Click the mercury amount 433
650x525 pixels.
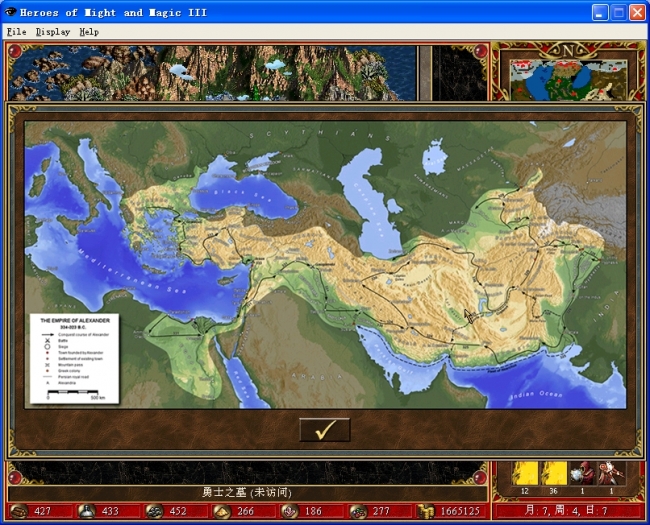110,511
